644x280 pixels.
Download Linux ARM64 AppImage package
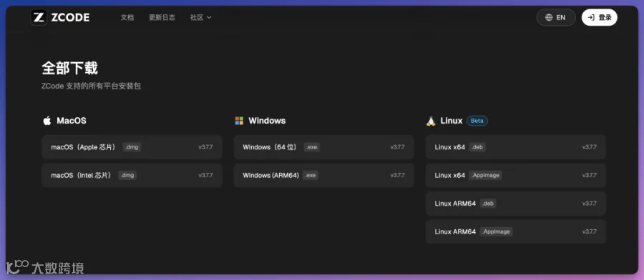[x=515, y=231]
